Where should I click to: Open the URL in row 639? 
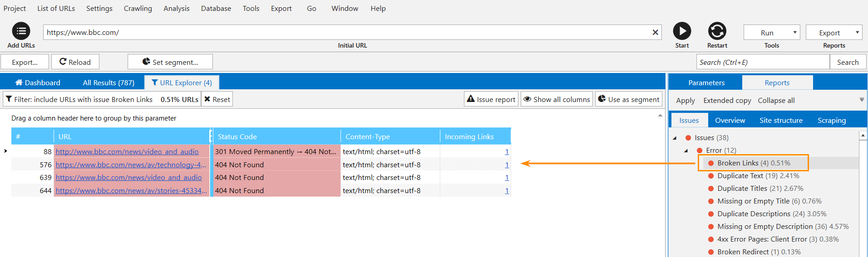[x=129, y=177]
